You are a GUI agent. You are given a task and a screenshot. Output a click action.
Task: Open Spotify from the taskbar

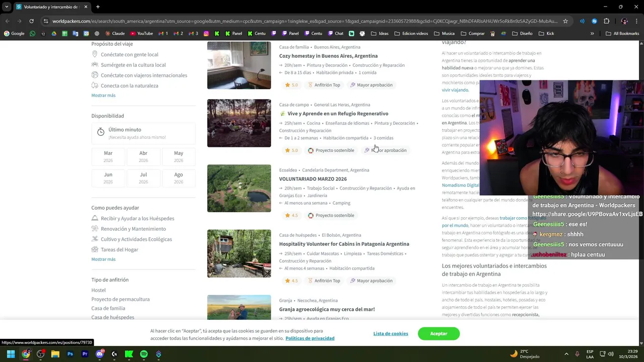[x=144, y=354]
